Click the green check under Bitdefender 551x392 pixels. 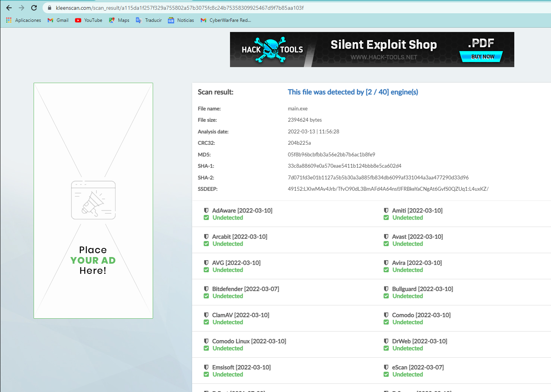point(206,296)
